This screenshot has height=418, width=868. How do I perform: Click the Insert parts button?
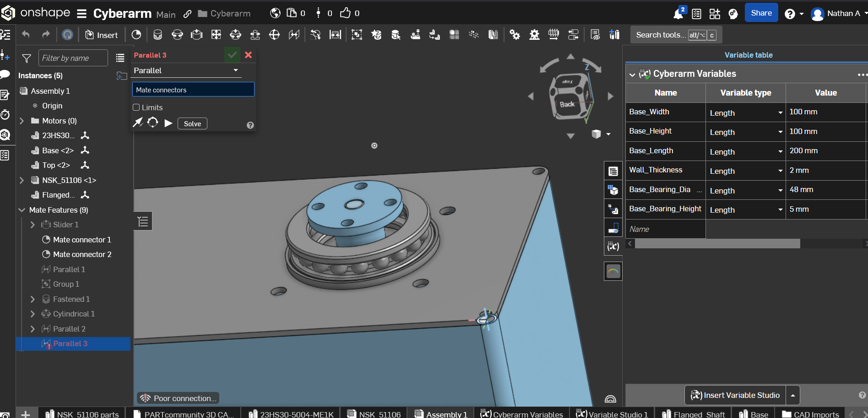coord(102,35)
